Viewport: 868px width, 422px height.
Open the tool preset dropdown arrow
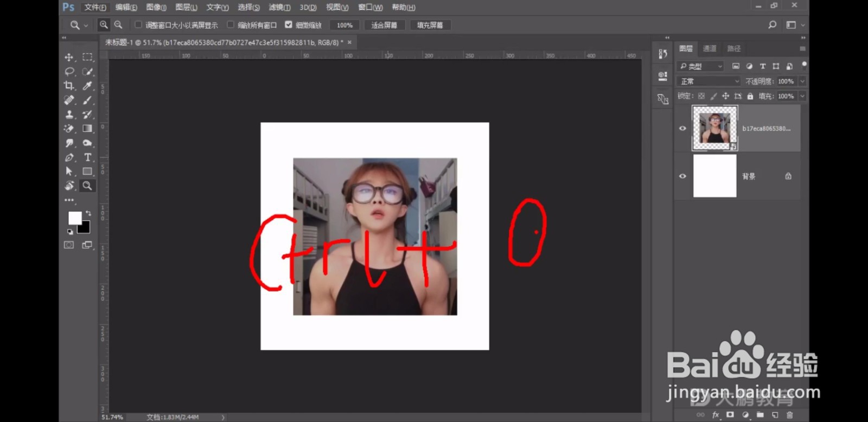86,25
